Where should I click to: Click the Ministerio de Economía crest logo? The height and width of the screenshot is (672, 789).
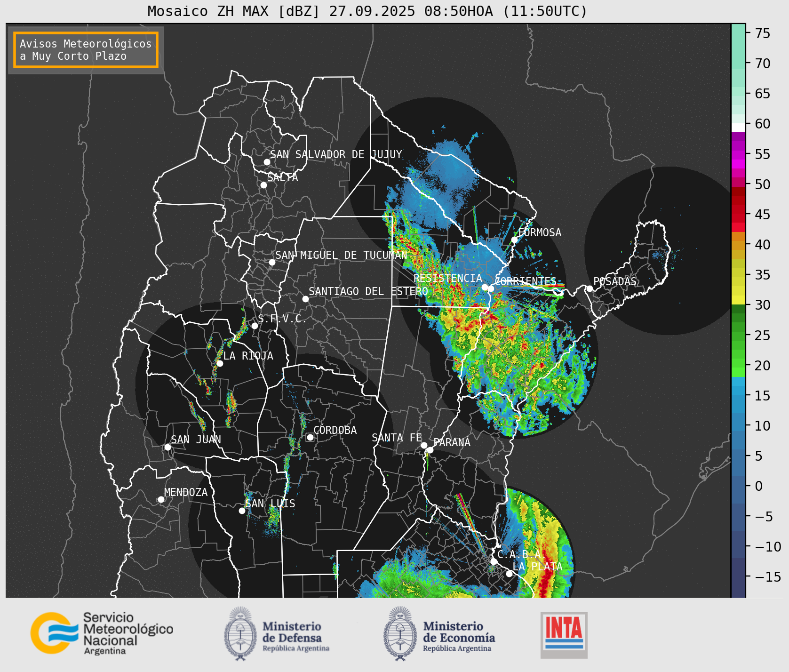400,633
